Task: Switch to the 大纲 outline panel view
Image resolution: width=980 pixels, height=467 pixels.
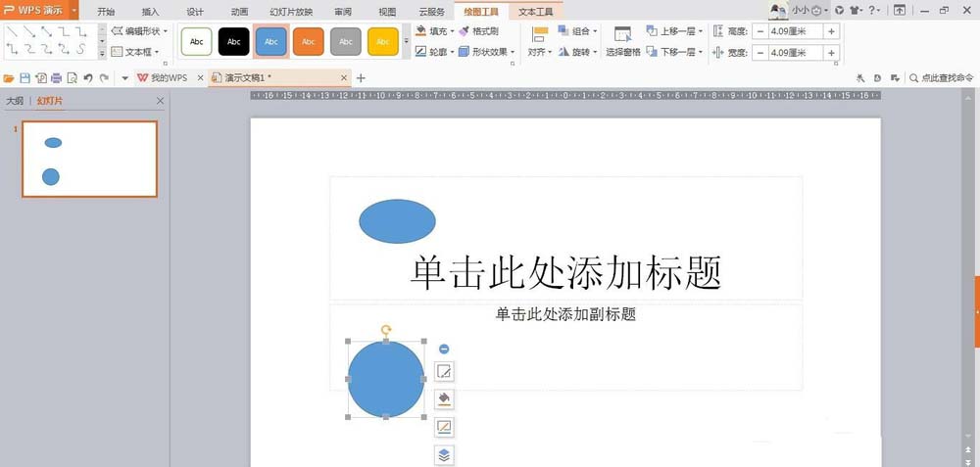Action: tap(15, 101)
